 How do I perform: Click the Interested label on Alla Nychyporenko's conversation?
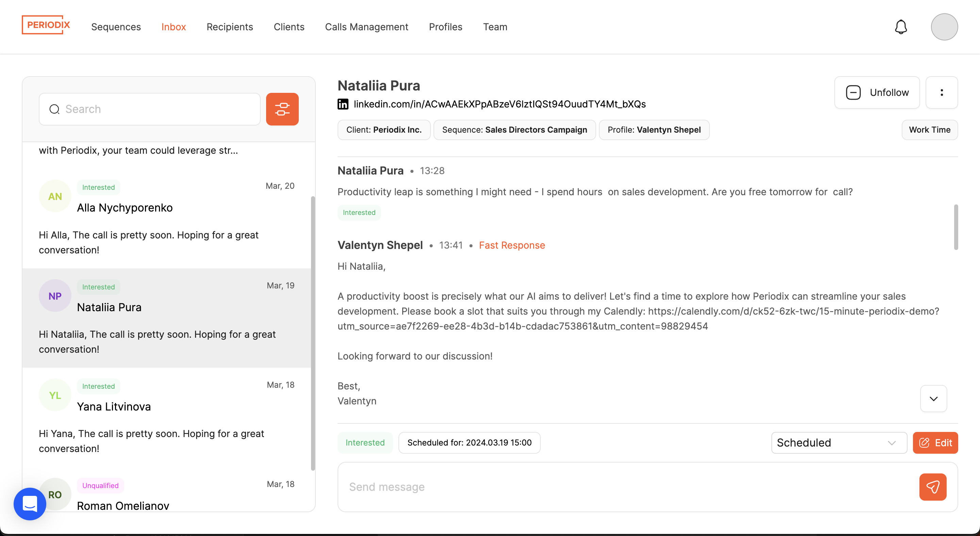(x=99, y=187)
